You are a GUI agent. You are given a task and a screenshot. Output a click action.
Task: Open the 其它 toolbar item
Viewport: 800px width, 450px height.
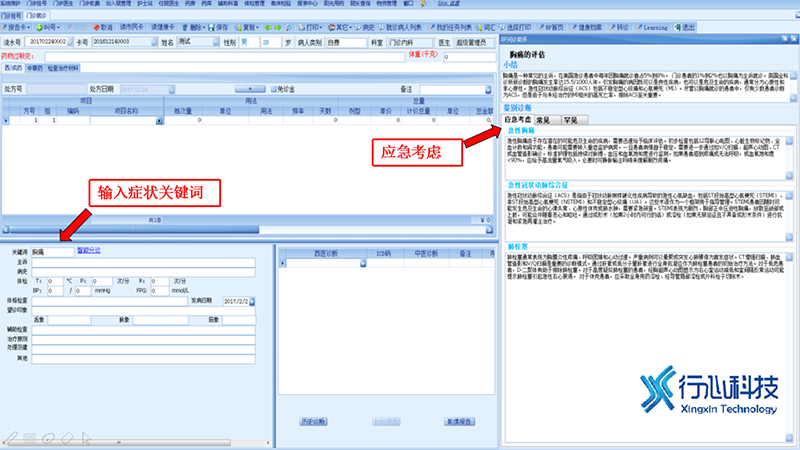[x=340, y=28]
